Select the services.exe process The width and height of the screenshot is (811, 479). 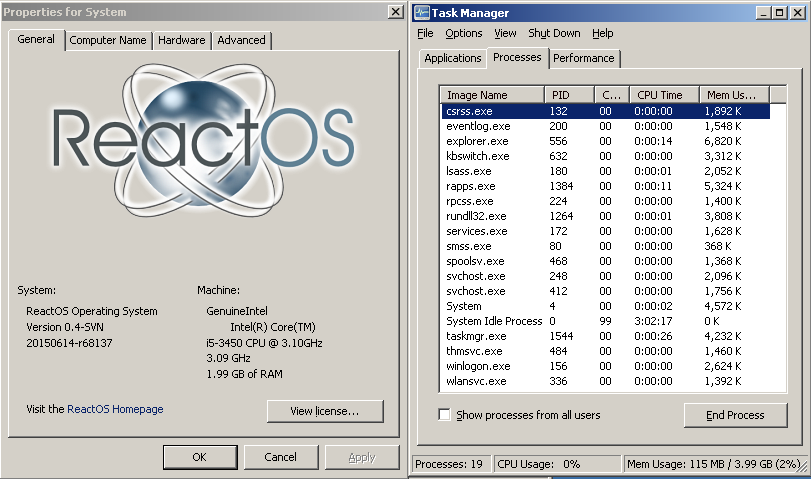coord(606,231)
